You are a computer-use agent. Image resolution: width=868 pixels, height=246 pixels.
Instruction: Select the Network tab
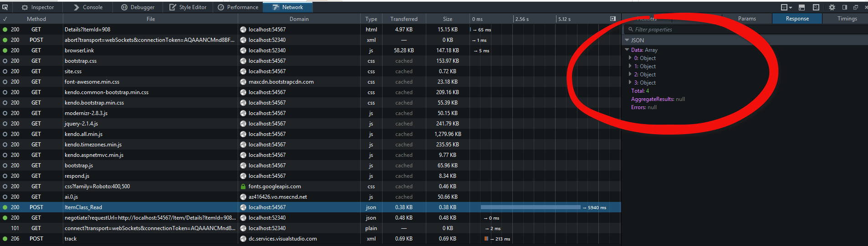[288, 7]
